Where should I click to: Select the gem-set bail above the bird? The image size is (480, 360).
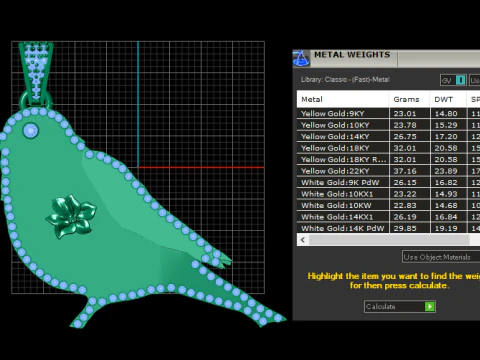pos(36,73)
